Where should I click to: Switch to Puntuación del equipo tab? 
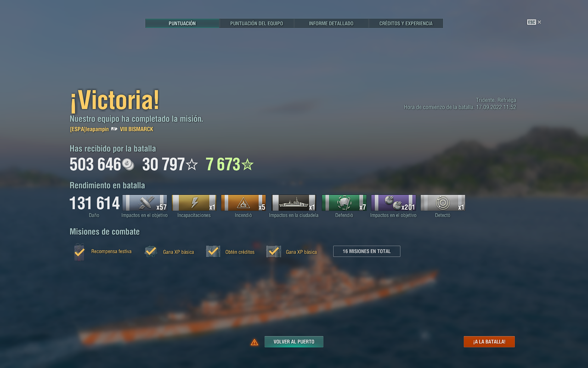pyautogui.click(x=257, y=23)
